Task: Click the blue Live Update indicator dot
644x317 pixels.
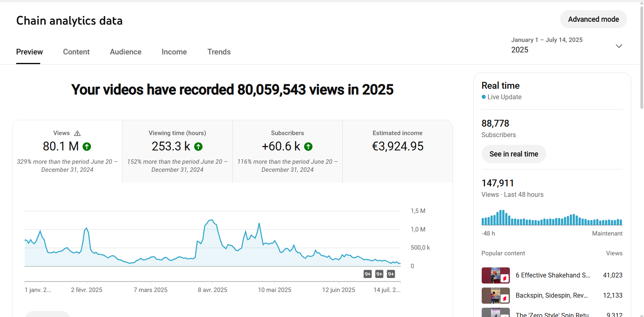Action: tap(484, 97)
